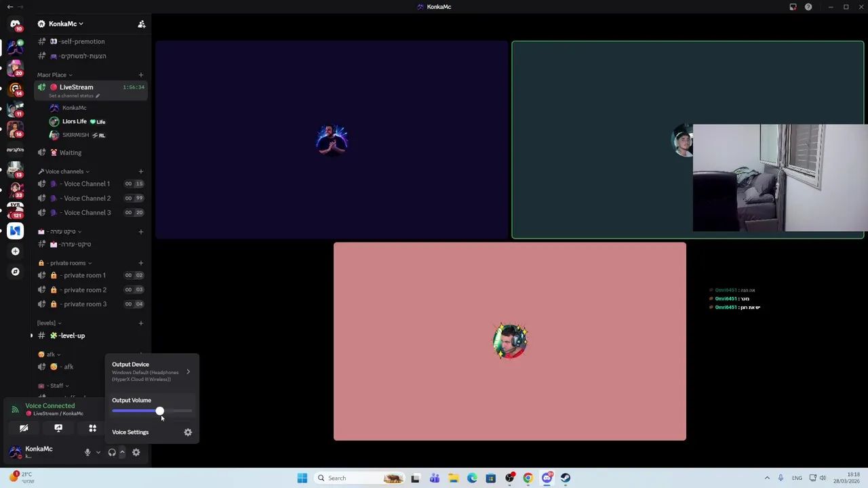Collapse the afk category
The height and width of the screenshot is (488, 868).
point(49,354)
